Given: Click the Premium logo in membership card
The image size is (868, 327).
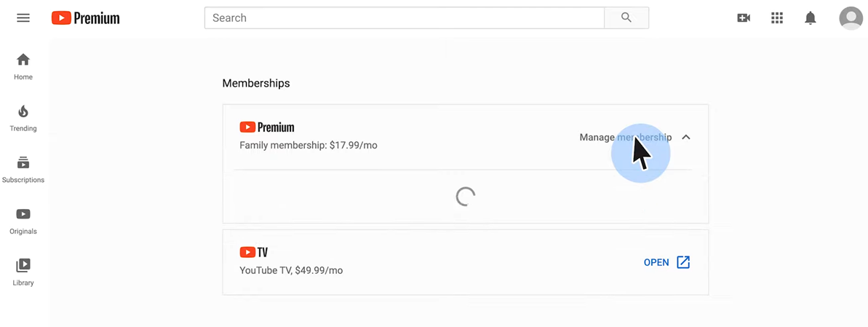Looking at the screenshot, I should click(267, 127).
